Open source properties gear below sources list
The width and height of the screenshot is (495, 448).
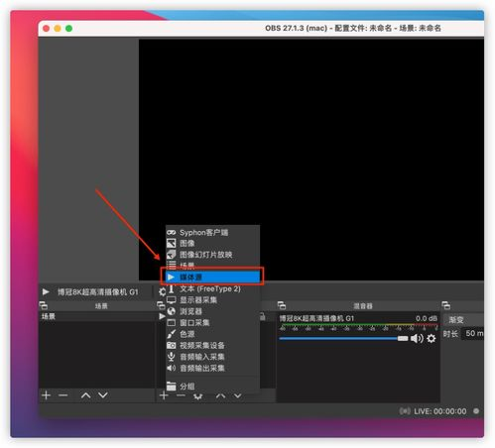coord(197,395)
